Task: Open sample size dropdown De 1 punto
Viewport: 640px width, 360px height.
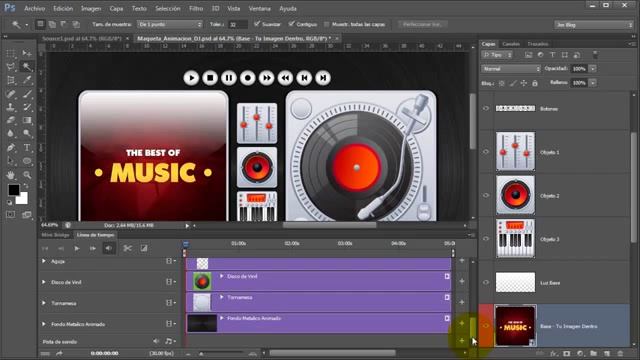Action: [169, 24]
